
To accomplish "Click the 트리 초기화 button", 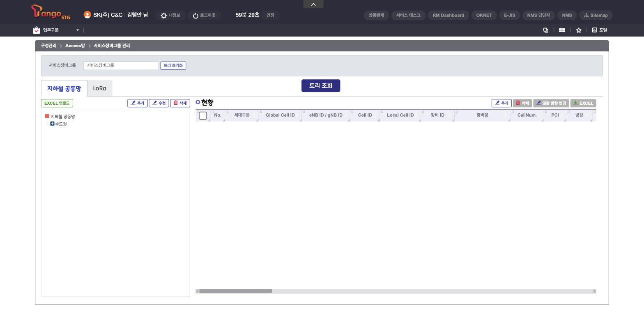I will (x=173, y=65).
